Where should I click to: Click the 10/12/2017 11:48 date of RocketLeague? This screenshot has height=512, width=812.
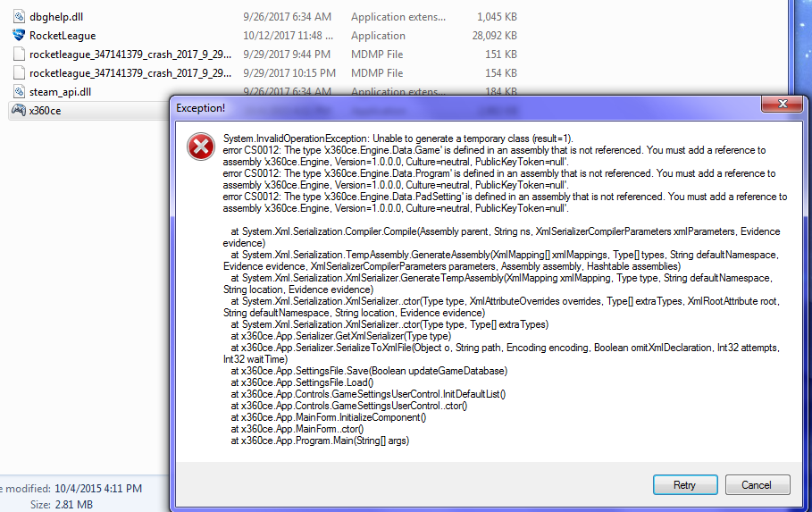click(289, 36)
